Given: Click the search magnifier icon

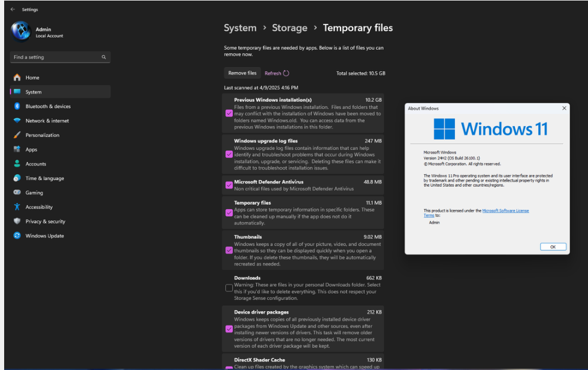Looking at the screenshot, I should tap(104, 57).
